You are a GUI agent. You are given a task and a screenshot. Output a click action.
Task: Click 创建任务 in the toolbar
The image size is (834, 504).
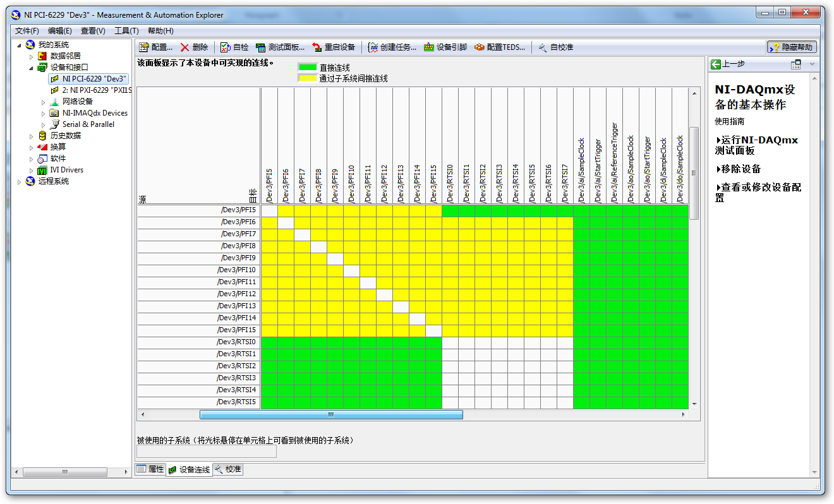tap(392, 47)
